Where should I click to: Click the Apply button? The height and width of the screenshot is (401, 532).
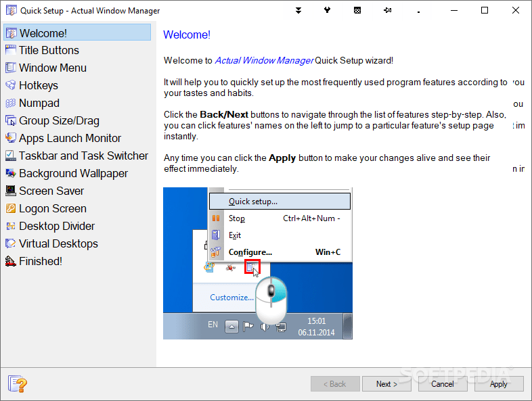point(499,383)
